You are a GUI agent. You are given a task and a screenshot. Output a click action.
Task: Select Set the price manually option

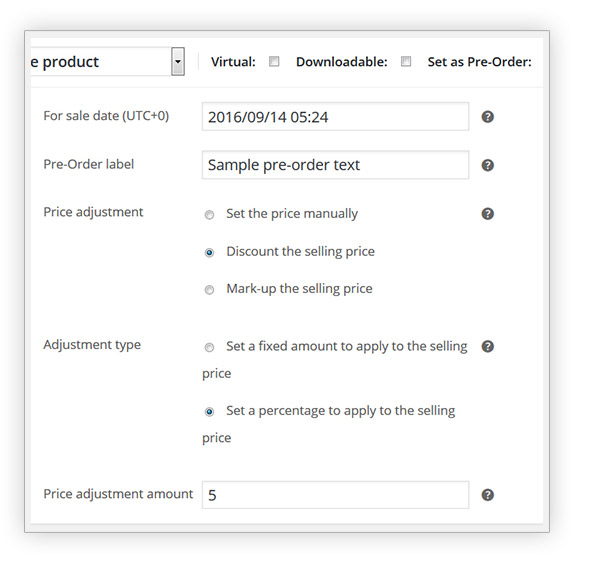pyautogui.click(x=209, y=215)
